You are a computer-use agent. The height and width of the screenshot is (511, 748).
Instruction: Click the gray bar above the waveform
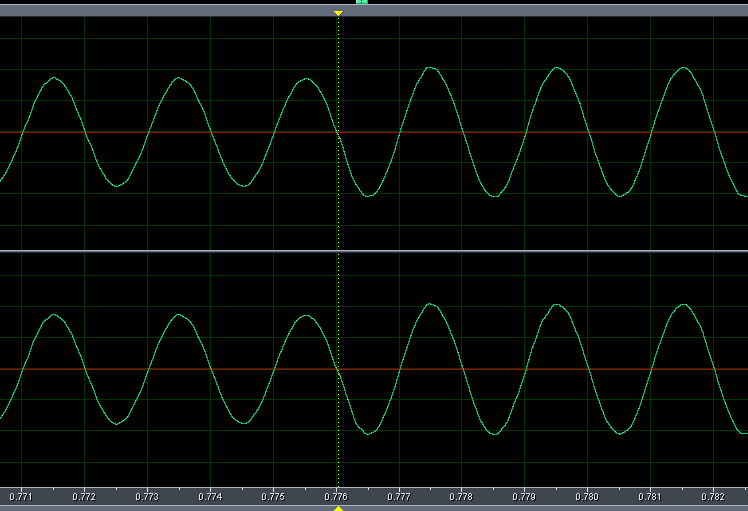pos(200,10)
